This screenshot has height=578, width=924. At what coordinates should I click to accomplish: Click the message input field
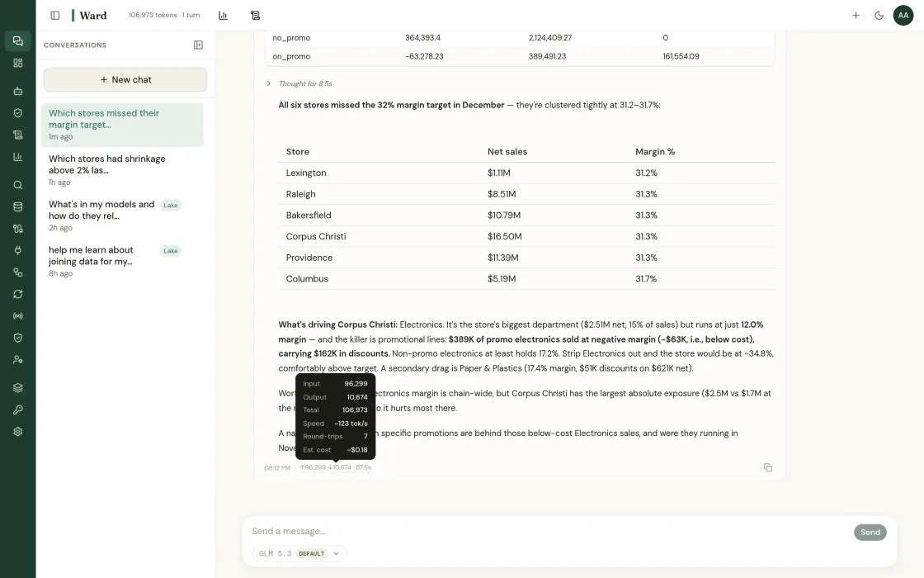[x=548, y=532]
